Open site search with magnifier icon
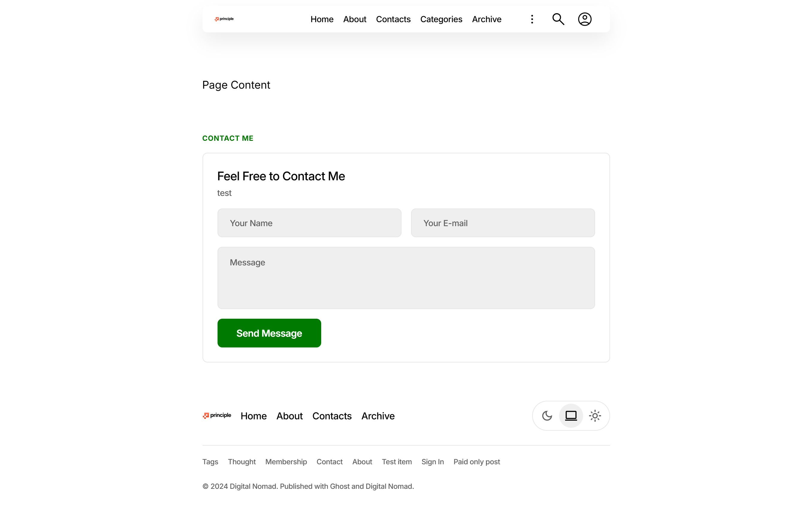 click(x=558, y=19)
